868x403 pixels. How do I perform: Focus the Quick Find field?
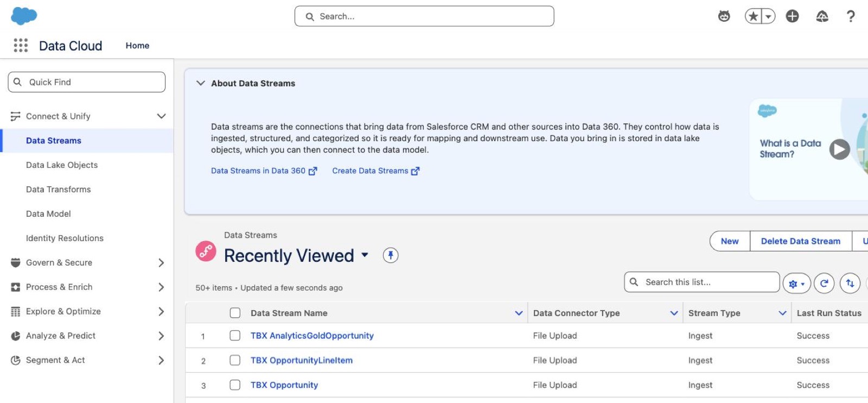(x=87, y=82)
